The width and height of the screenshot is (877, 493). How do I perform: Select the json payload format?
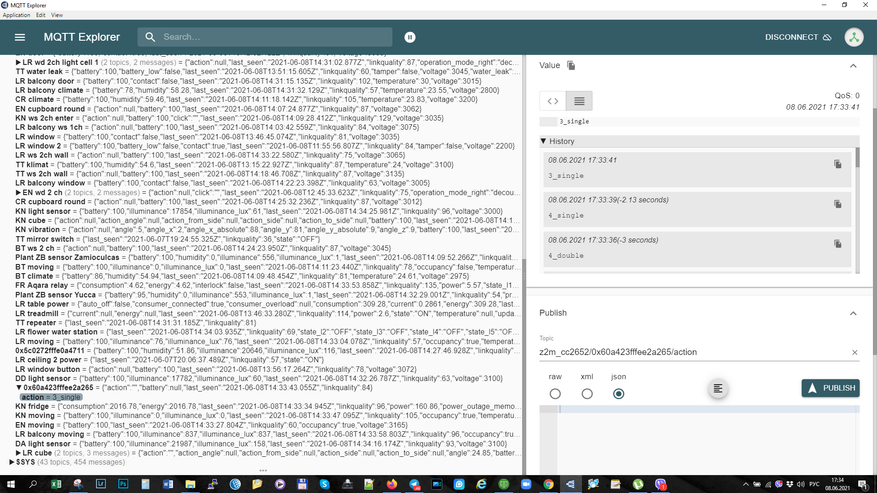(618, 394)
